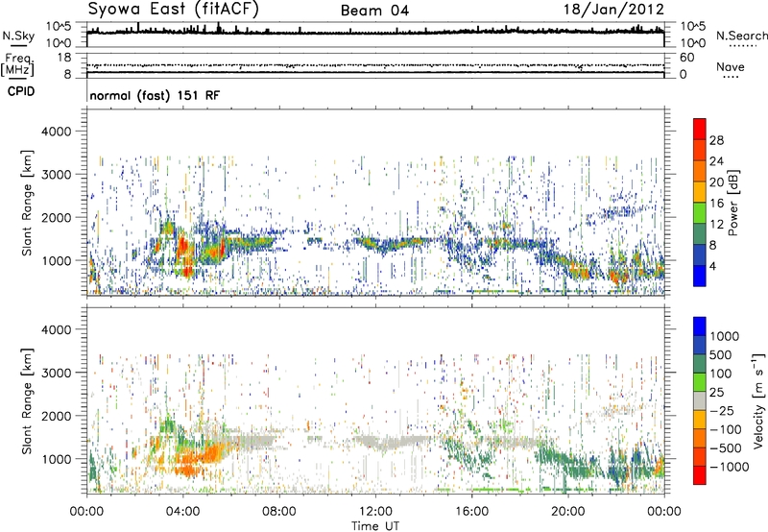The width and height of the screenshot is (768, 532).
Task: Click the "100" label on Velocity color bar
Action: pyautogui.click(x=721, y=374)
